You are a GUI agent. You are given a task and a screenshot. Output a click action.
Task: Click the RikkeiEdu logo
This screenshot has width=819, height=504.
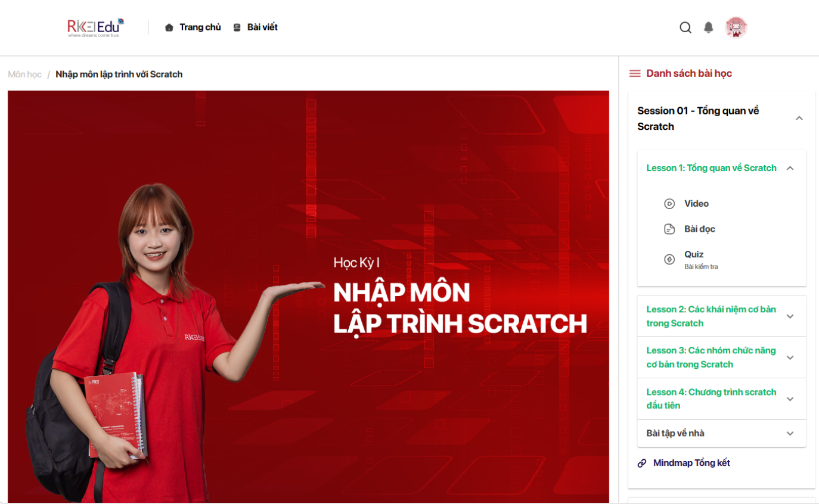[x=95, y=27]
